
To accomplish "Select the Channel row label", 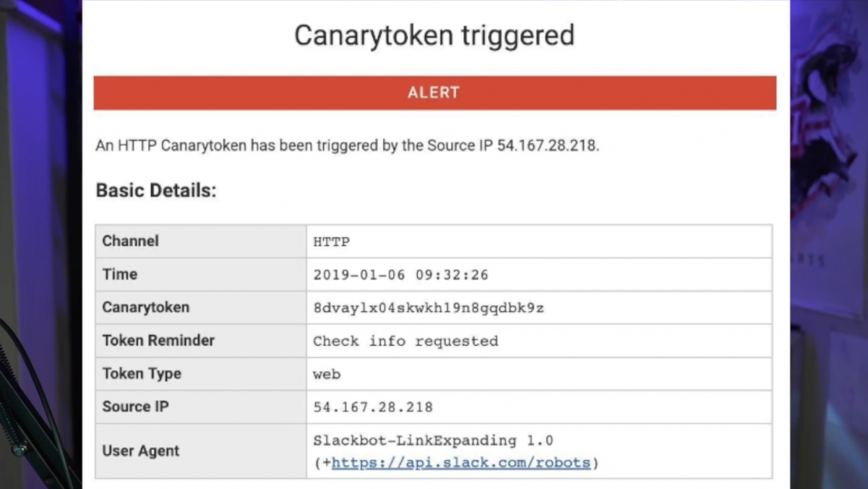I will point(131,241).
